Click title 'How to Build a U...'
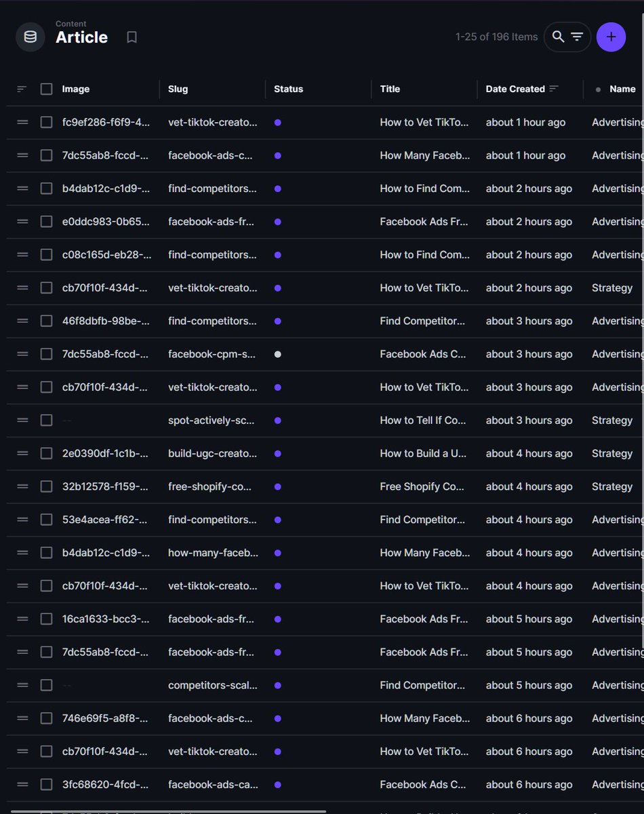Viewport: 644px width, 814px height. click(423, 453)
